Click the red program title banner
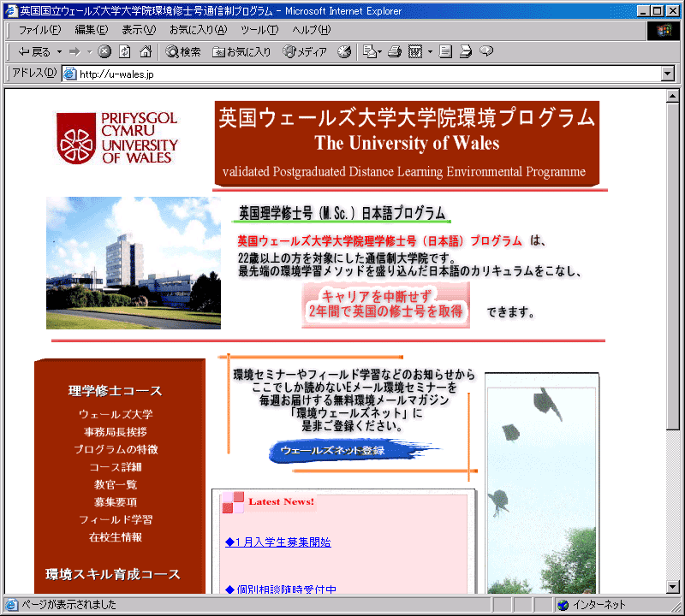Screen dimensions: 685x616 pos(407,144)
